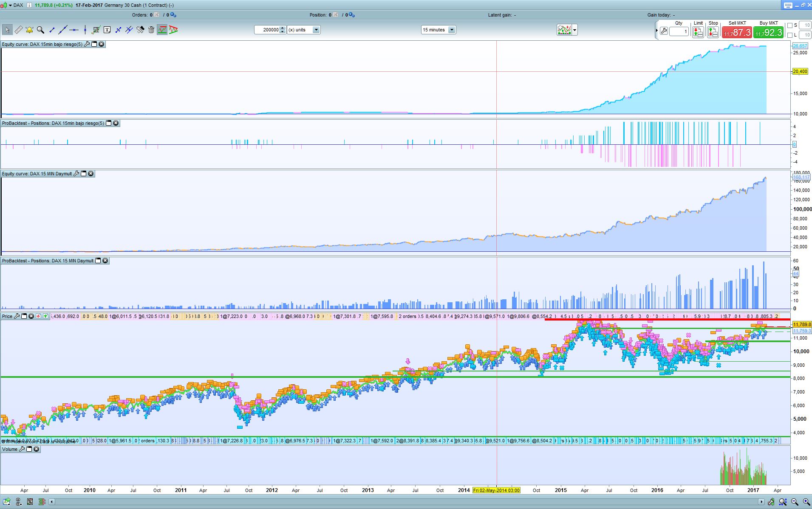Click the Volume panel label

[10, 449]
